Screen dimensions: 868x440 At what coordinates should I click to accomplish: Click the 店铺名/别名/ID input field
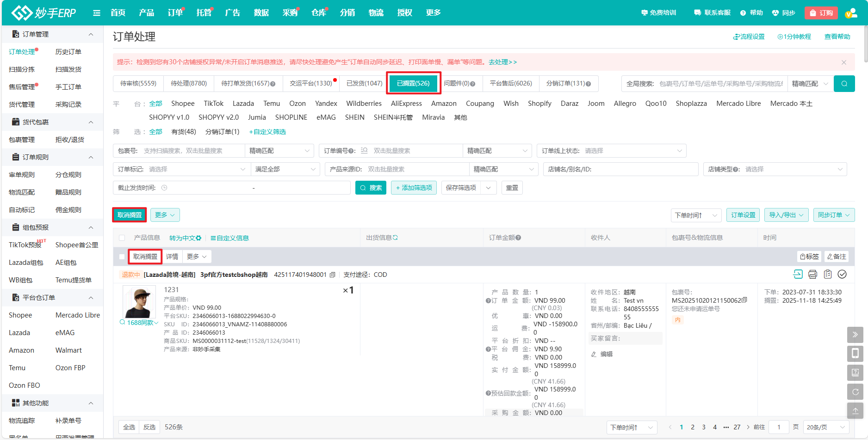click(620, 169)
